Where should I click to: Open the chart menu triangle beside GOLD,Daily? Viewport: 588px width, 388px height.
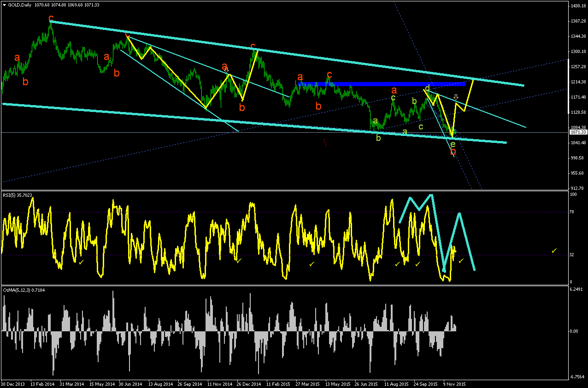4,5
